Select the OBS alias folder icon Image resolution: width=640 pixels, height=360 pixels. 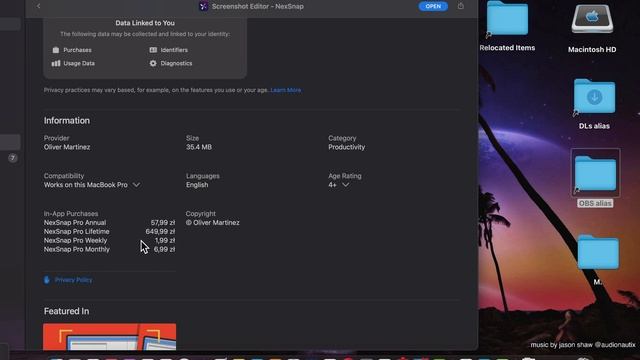[596, 173]
